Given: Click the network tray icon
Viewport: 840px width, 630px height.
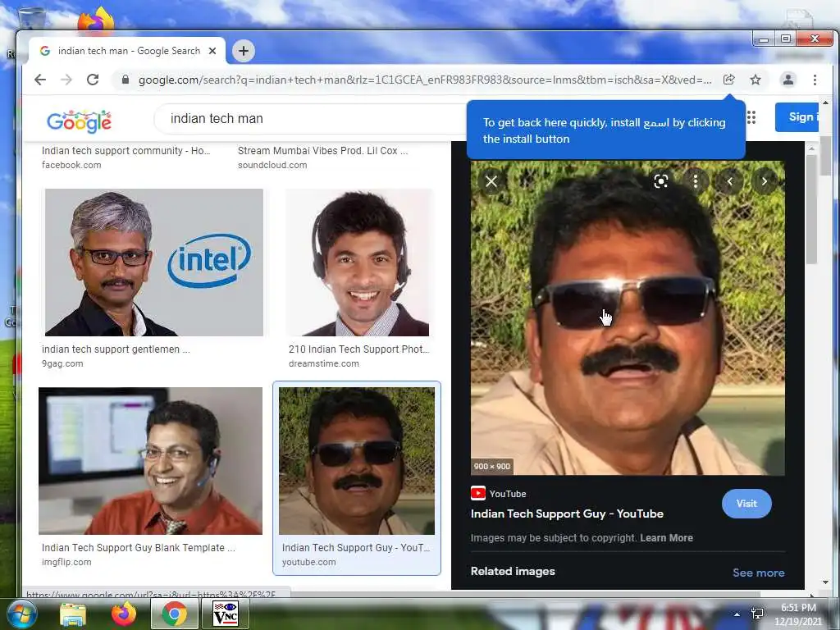Looking at the screenshot, I should pyautogui.click(x=757, y=614).
